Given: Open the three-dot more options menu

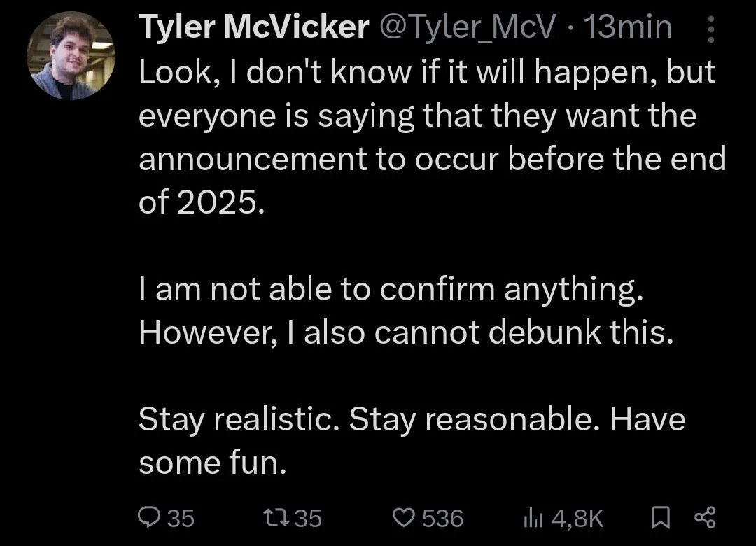Looking at the screenshot, I should tap(711, 29).
